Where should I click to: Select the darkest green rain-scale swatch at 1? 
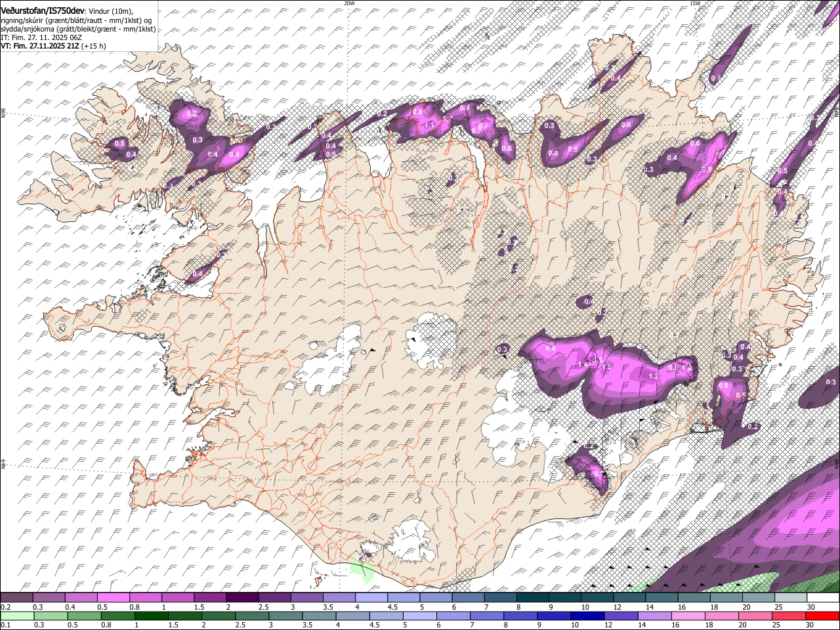tap(151, 616)
